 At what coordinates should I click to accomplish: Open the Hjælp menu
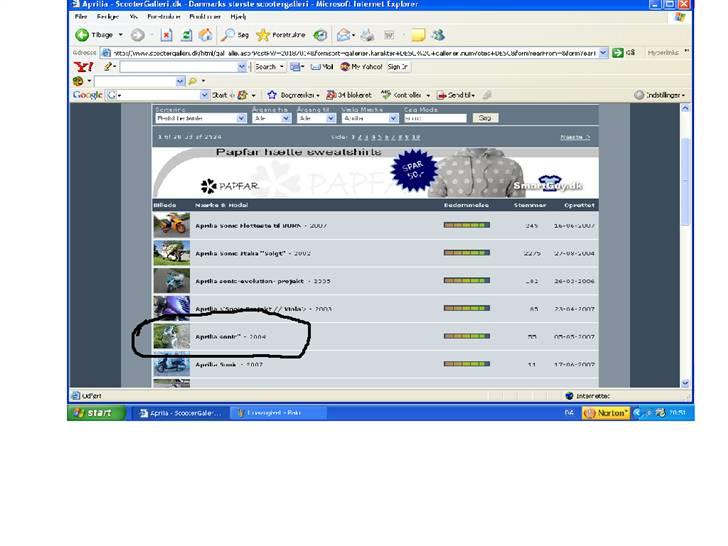tap(237, 17)
